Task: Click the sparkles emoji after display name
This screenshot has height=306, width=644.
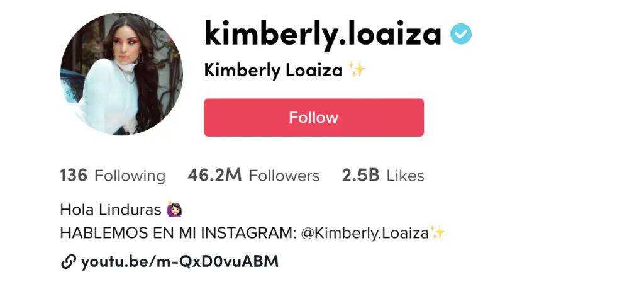Action: point(357,69)
